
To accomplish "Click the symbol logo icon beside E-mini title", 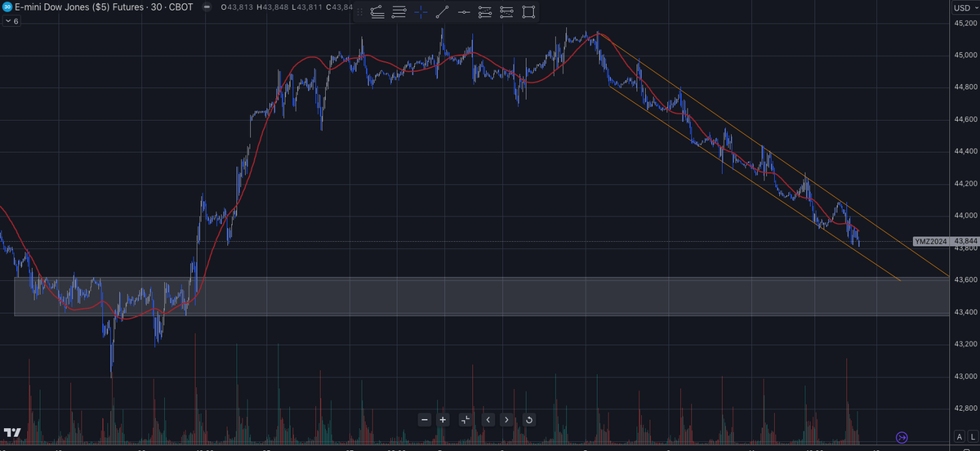I will pyautogui.click(x=7, y=7).
